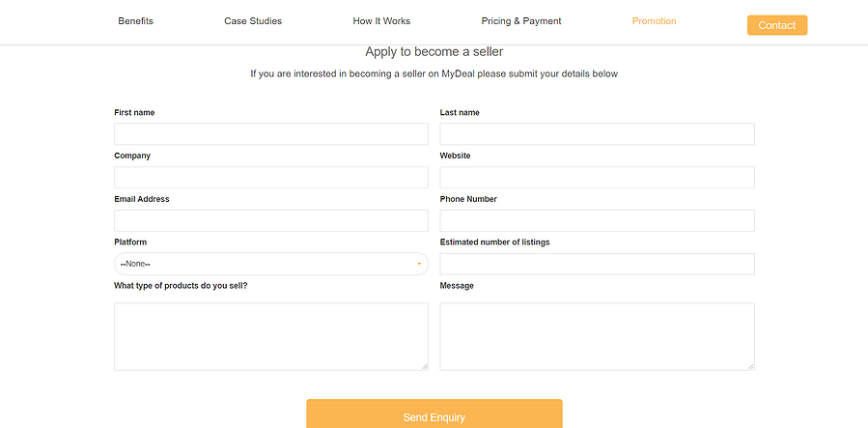This screenshot has width=868, height=428.
Task: Click the Email Address field
Action: pyautogui.click(x=270, y=221)
